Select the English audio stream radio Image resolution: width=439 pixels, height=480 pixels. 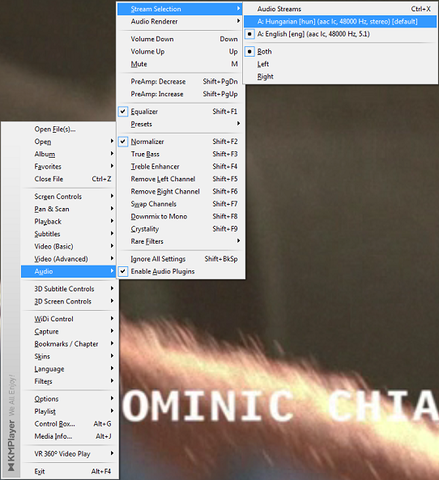pos(249,34)
